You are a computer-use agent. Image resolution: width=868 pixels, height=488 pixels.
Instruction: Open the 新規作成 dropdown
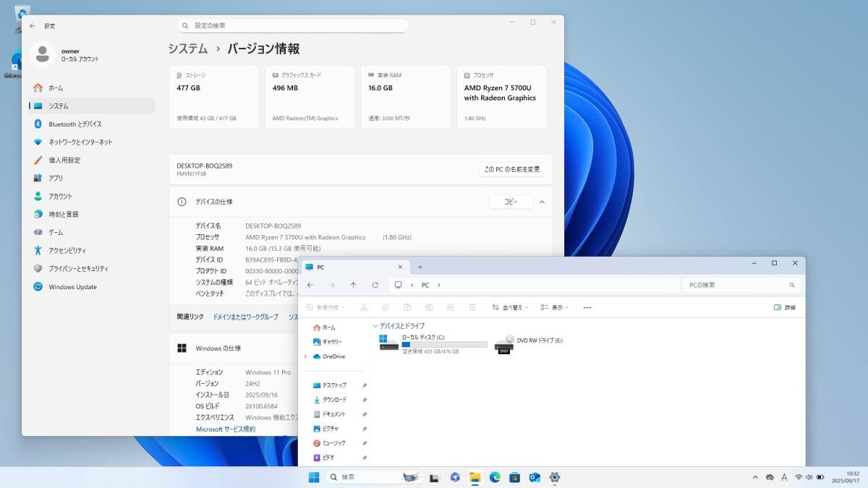324,307
